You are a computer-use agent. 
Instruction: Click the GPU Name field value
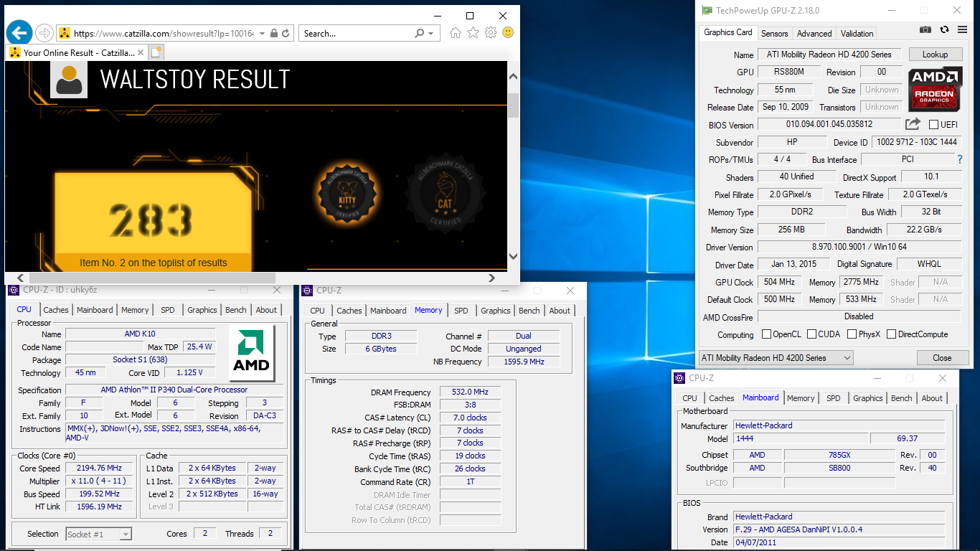(829, 55)
